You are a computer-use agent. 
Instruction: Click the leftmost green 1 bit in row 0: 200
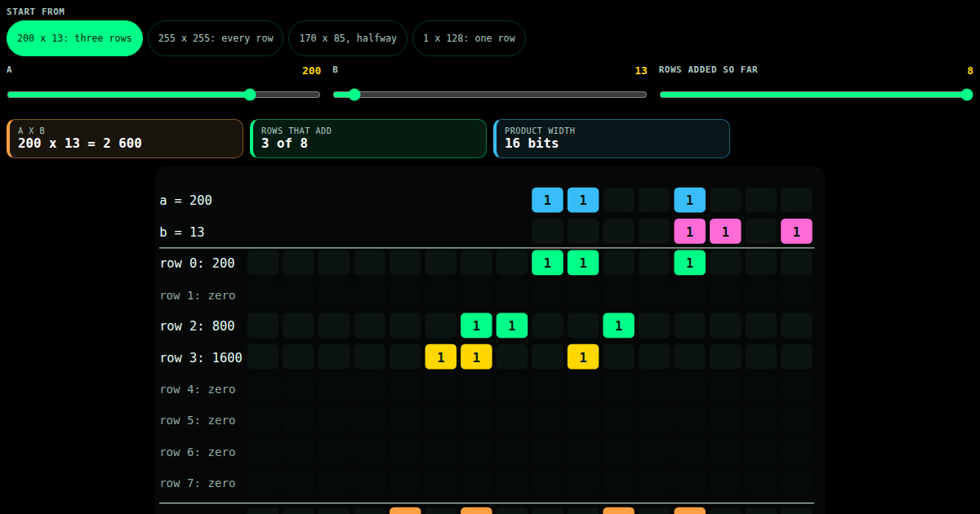(x=547, y=263)
